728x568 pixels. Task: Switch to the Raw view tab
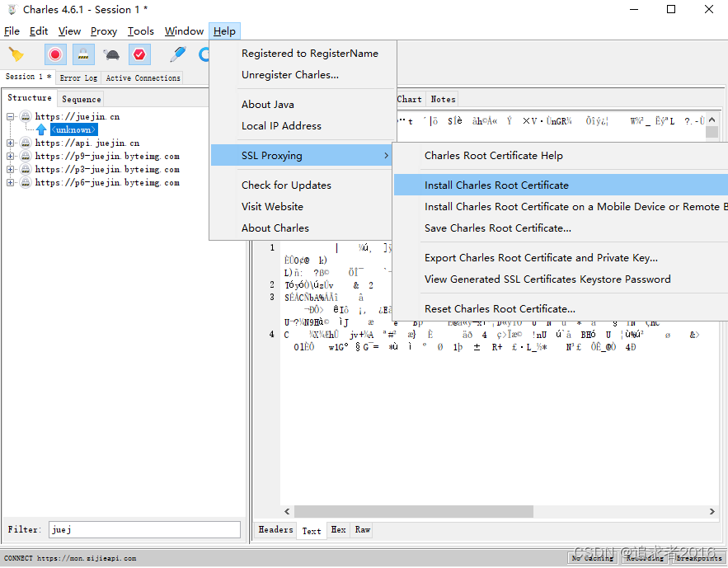pos(362,530)
